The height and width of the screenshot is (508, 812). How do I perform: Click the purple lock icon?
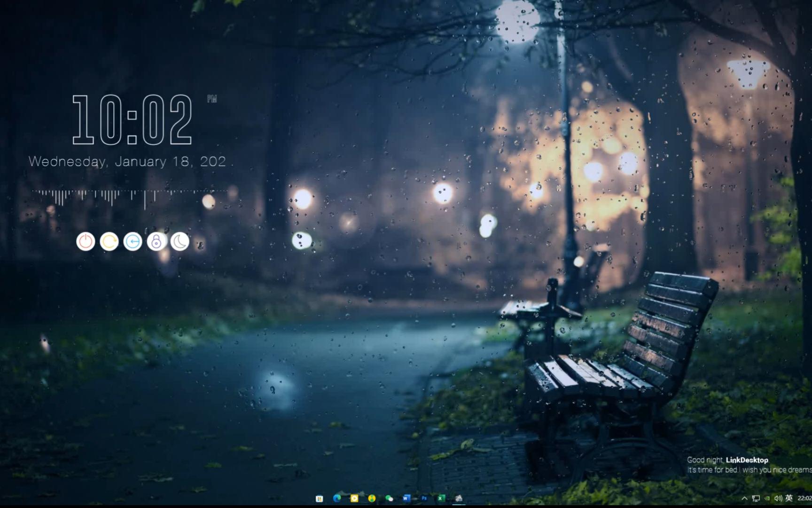pos(156,242)
